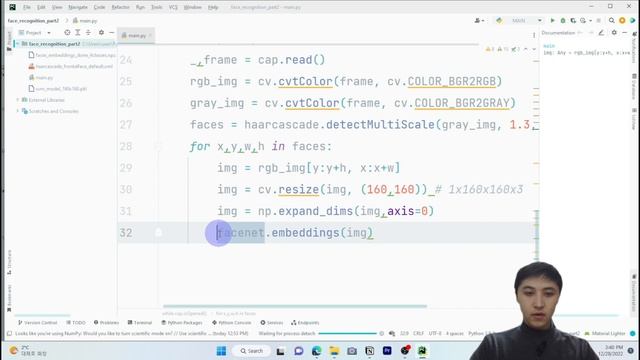Screen dimensions: 640x360
Task: Click Run with Coverage icon
Action: pos(573,20)
